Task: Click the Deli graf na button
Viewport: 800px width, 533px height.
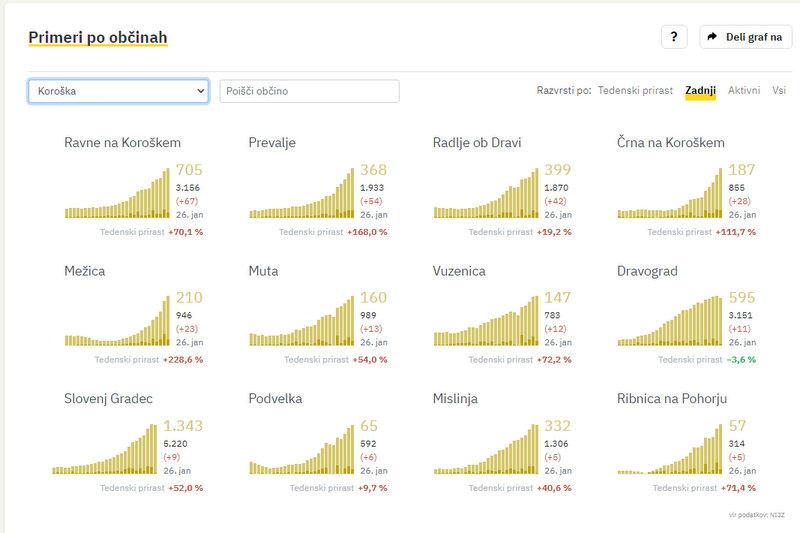Action: [745, 37]
